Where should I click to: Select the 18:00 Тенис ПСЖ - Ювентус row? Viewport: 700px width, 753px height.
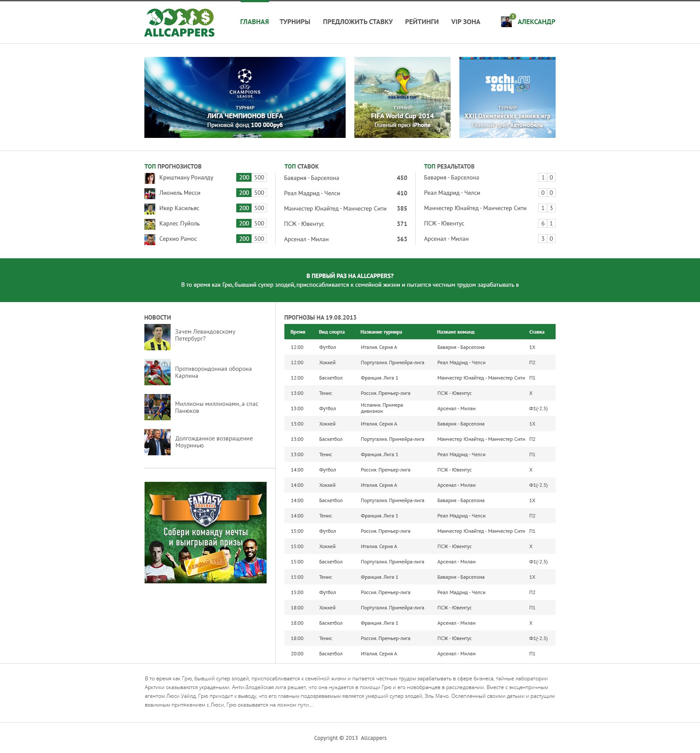pos(420,638)
